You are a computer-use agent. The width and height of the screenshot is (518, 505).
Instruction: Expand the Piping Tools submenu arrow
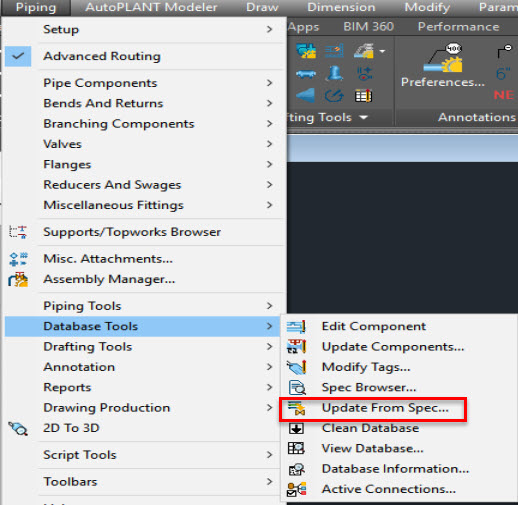[x=270, y=306]
